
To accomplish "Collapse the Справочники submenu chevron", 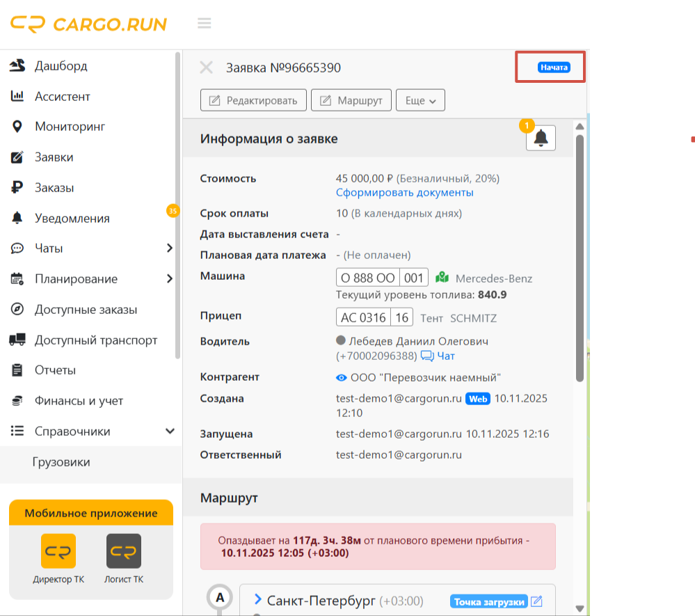I will pyautogui.click(x=170, y=432).
